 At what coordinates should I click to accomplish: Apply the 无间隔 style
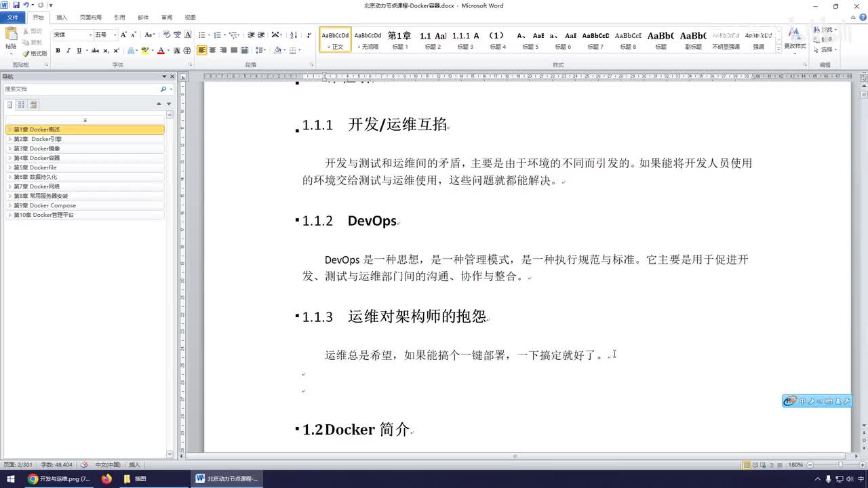(x=368, y=40)
